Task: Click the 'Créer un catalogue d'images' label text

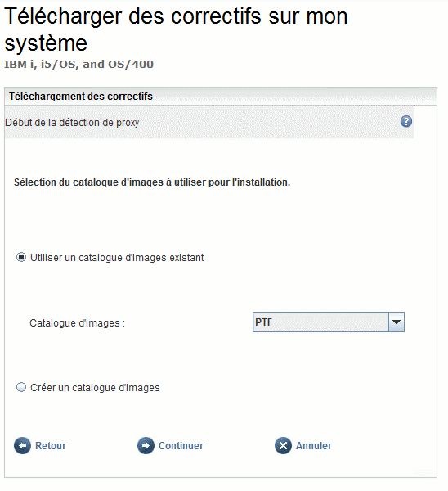Action: tap(95, 388)
